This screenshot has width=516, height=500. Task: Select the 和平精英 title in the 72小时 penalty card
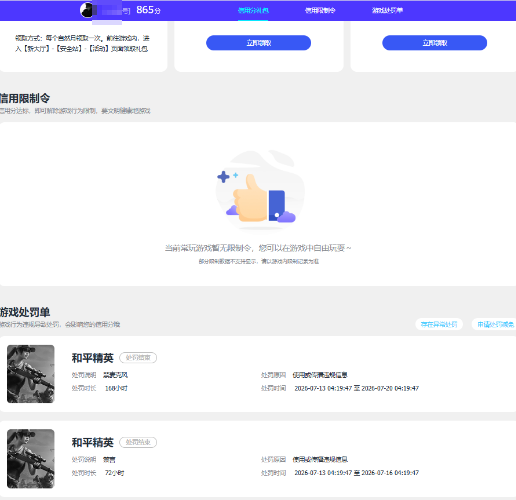tap(93, 442)
